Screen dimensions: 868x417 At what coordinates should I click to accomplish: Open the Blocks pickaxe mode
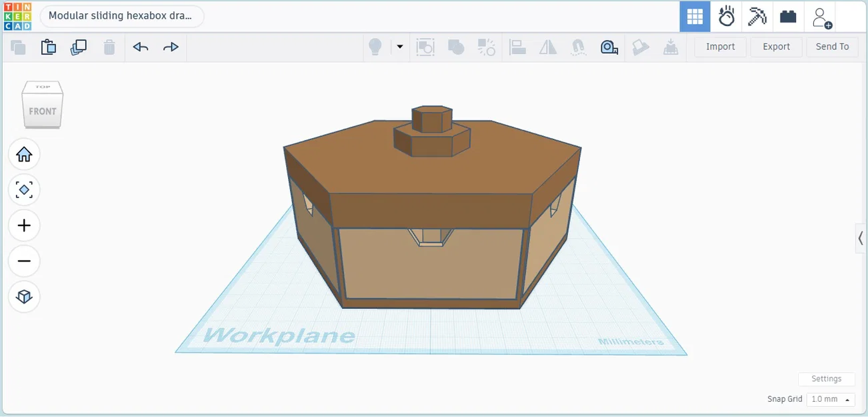tap(757, 17)
